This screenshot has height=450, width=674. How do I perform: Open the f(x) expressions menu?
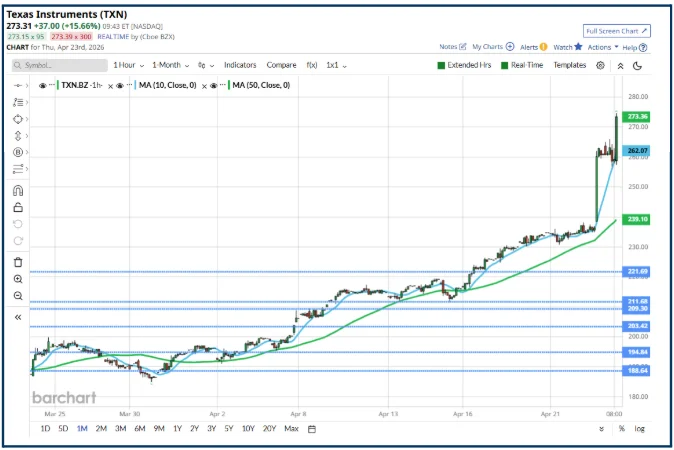(x=312, y=65)
